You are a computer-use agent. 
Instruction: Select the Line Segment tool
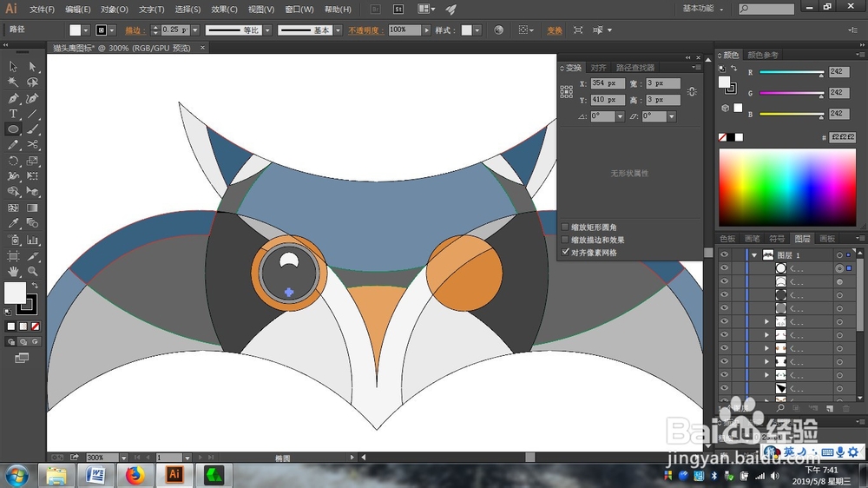pyautogui.click(x=33, y=114)
